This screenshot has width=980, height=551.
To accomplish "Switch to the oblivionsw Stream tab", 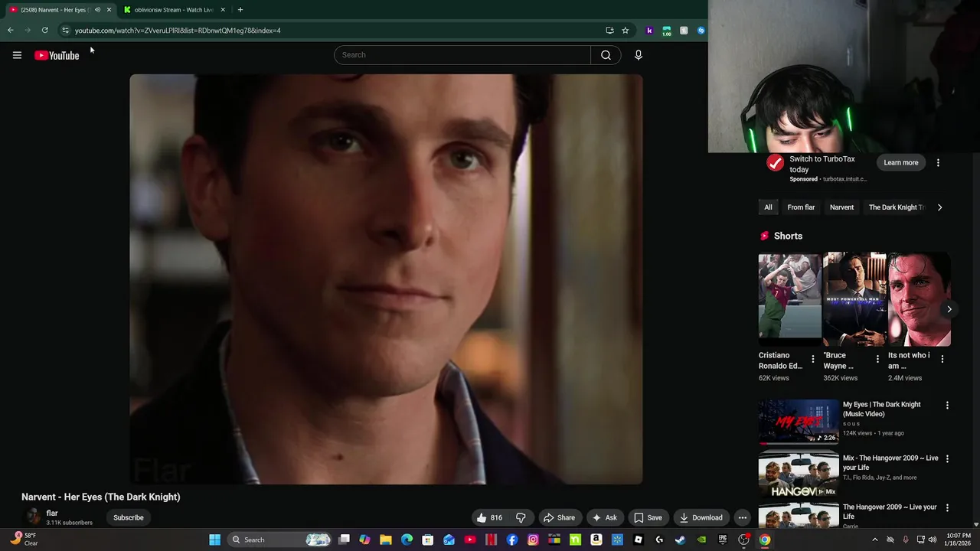I will tap(175, 10).
